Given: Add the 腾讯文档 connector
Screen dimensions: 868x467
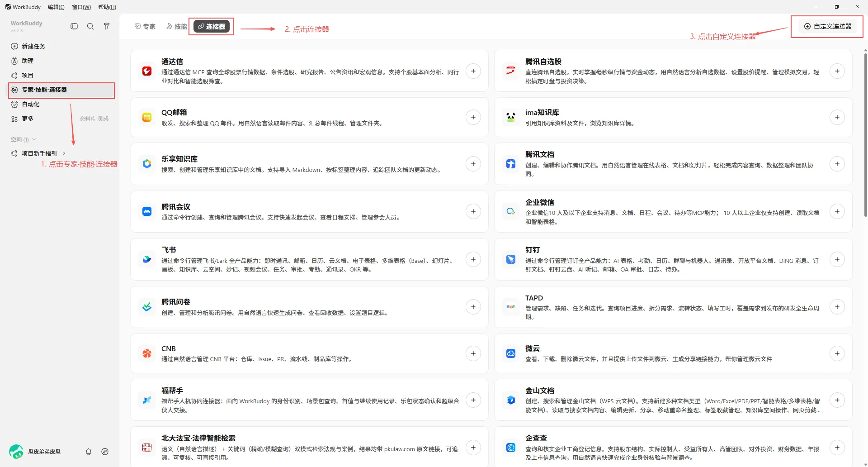Looking at the screenshot, I should click(x=837, y=164).
